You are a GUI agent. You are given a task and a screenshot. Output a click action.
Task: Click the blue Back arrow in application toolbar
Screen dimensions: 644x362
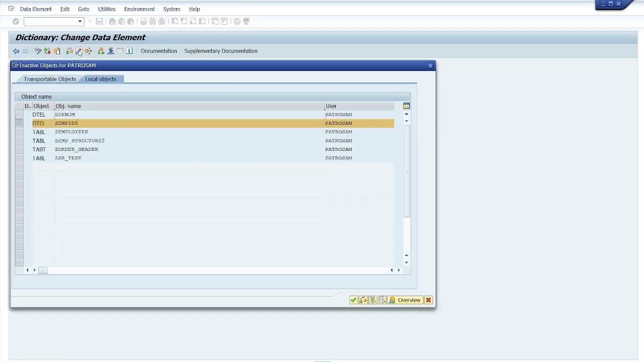click(16, 51)
